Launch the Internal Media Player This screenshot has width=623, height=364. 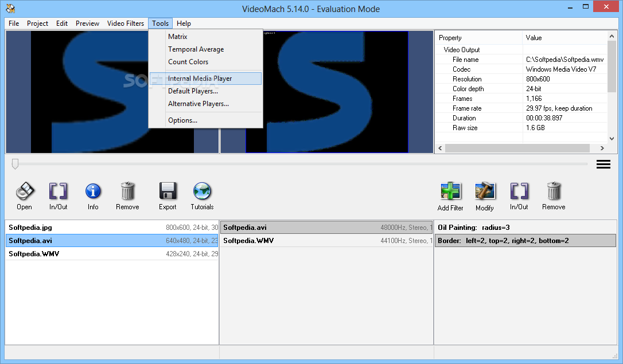205,79
